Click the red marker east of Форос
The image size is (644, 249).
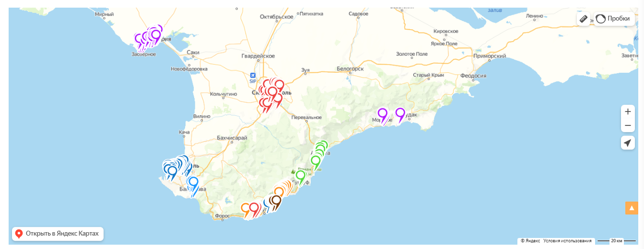(x=254, y=208)
